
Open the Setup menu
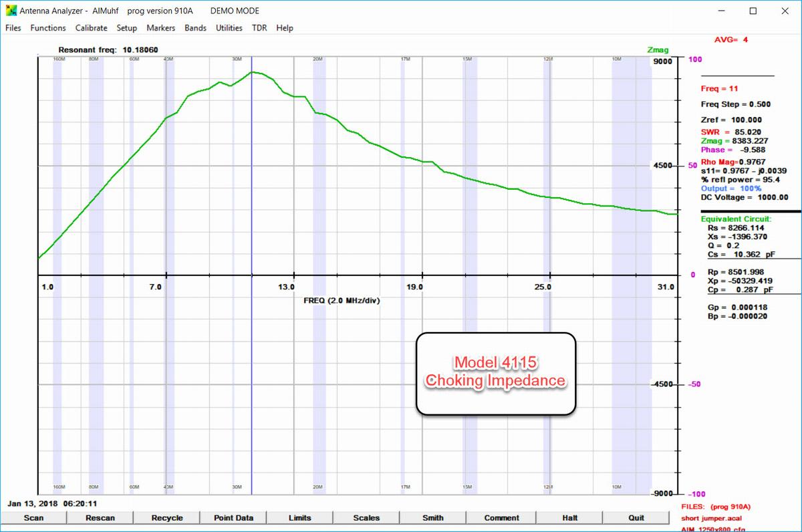[x=126, y=28]
